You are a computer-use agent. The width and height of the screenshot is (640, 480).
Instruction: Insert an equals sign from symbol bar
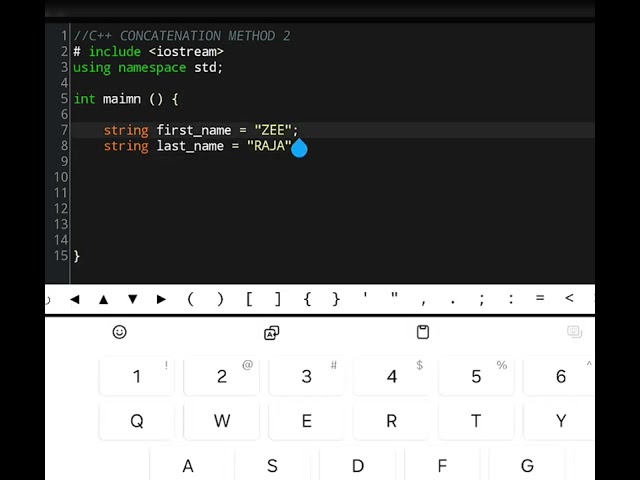point(540,298)
